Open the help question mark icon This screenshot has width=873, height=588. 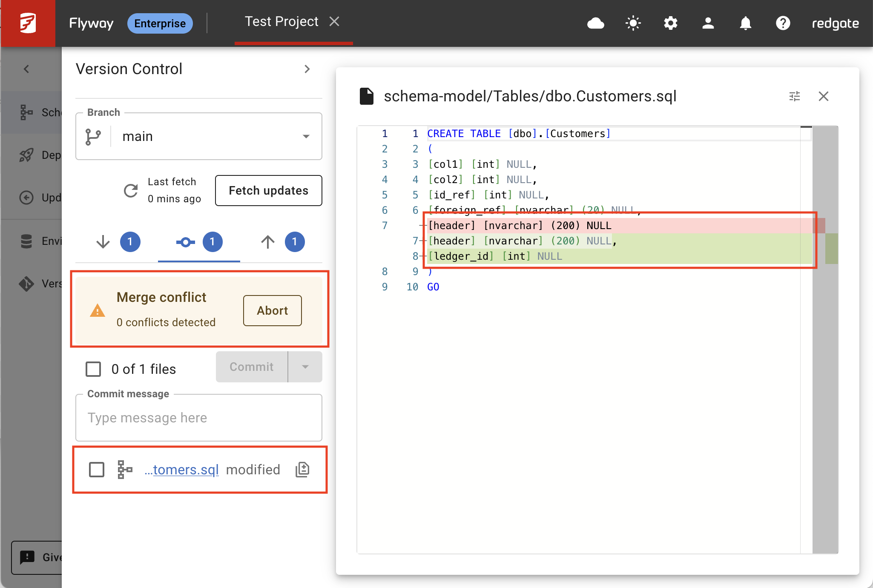click(x=783, y=23)
